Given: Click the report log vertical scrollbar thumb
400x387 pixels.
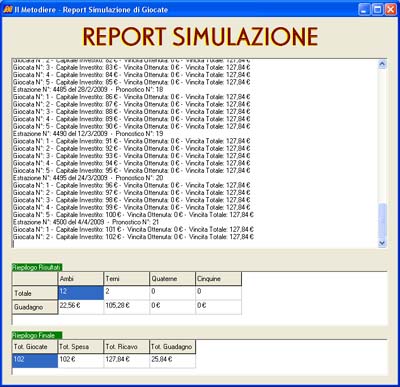Looking at the screenshot, I should pos(382,220).
